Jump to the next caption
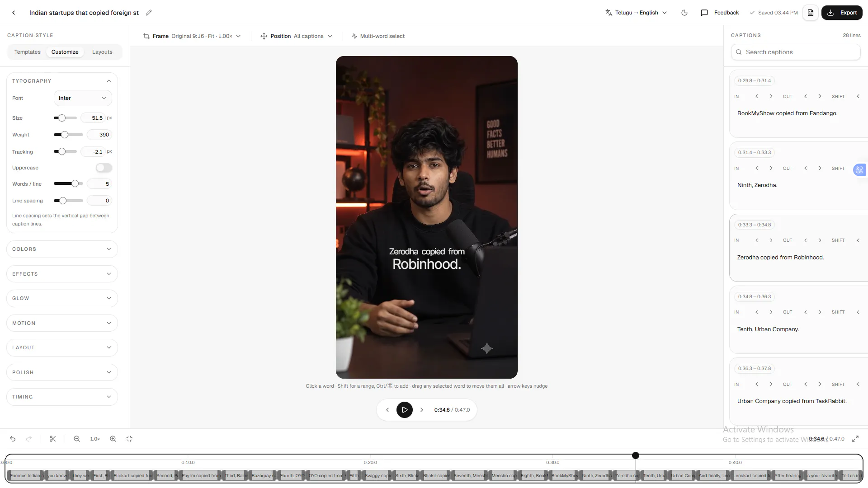This screenshot has height=488, width=868. coord(422,410)
